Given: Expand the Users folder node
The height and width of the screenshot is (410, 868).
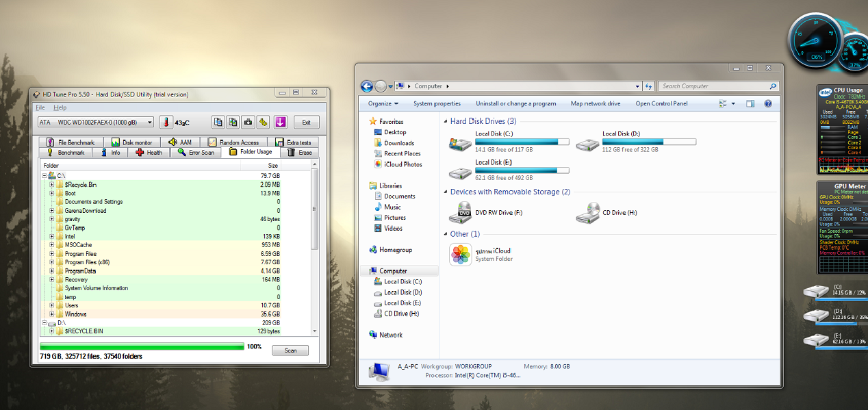Looking at the screenshot, I should pos(51,305).
